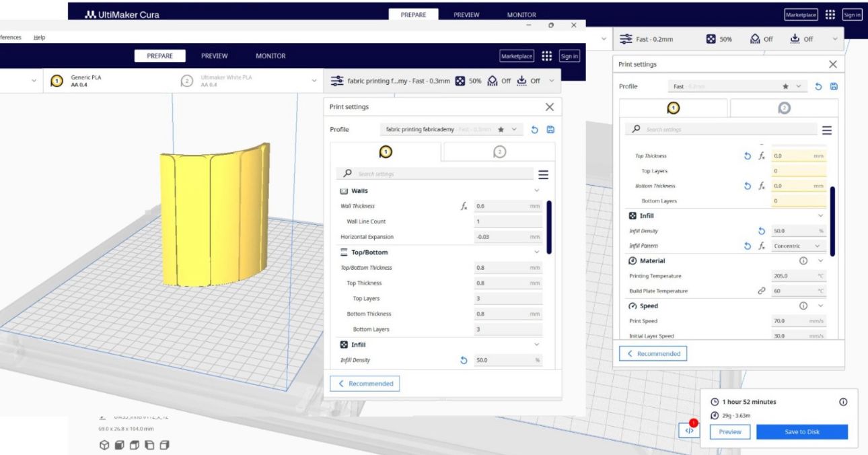This screenshot has width=868, height=455.
Task: Open settings visibility menu in fabric printing panel
Action: 543,174
